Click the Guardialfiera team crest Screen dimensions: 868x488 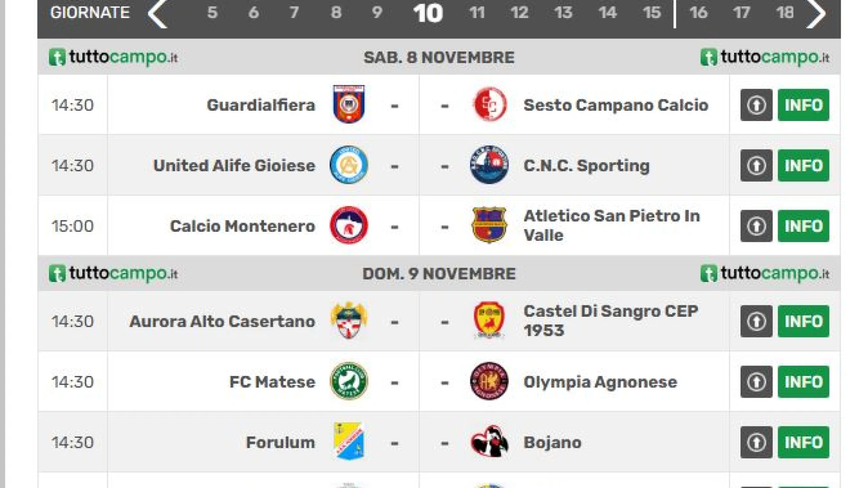point(349,104)
